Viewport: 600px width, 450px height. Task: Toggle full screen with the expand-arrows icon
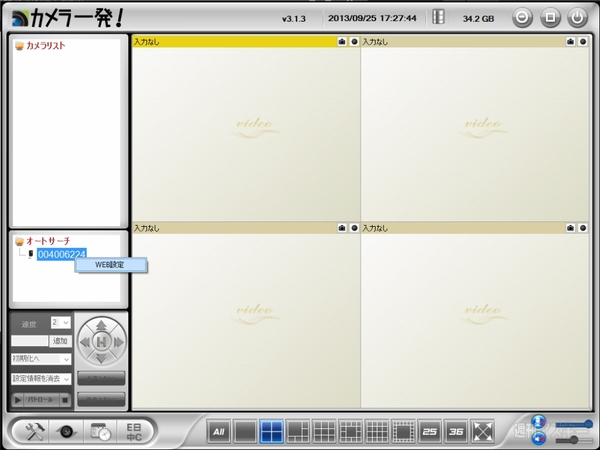(x=483, y=432)
